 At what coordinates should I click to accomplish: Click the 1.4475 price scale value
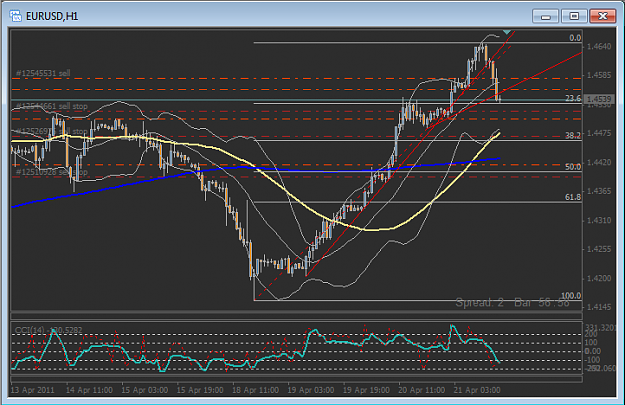pos(599,133)
